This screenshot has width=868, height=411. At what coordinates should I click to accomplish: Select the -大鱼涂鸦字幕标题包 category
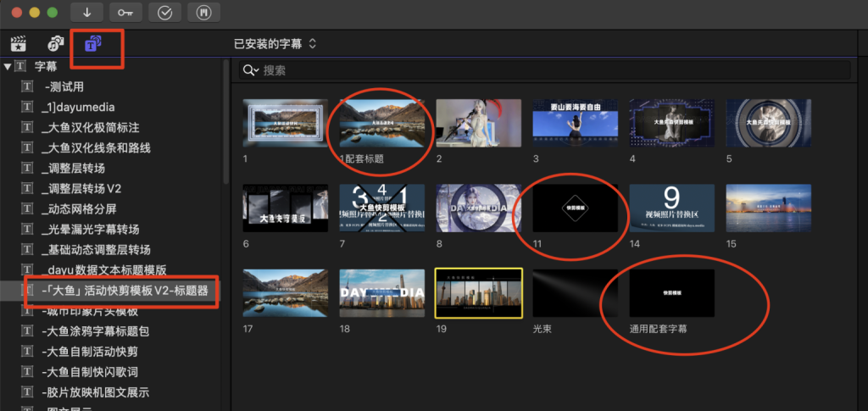pyautogui.click(x=95, y=330)
